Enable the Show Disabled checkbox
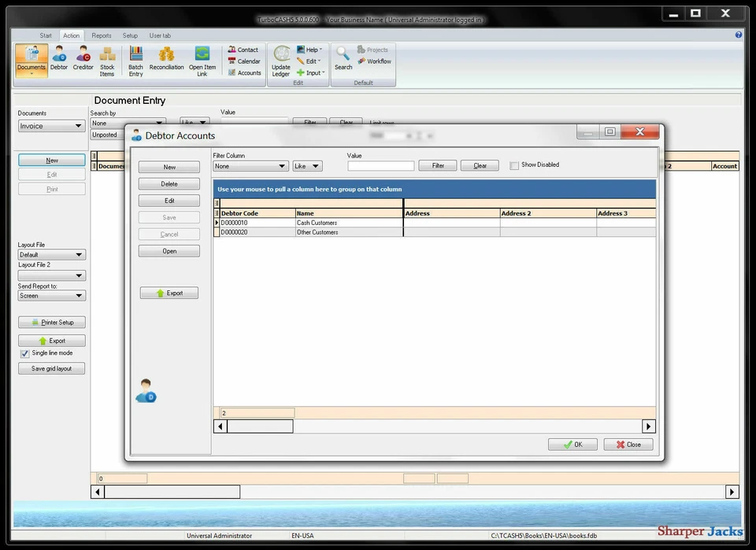Viewport: 756px width, 550px height. pyautogui.click(x=514, y=164)
